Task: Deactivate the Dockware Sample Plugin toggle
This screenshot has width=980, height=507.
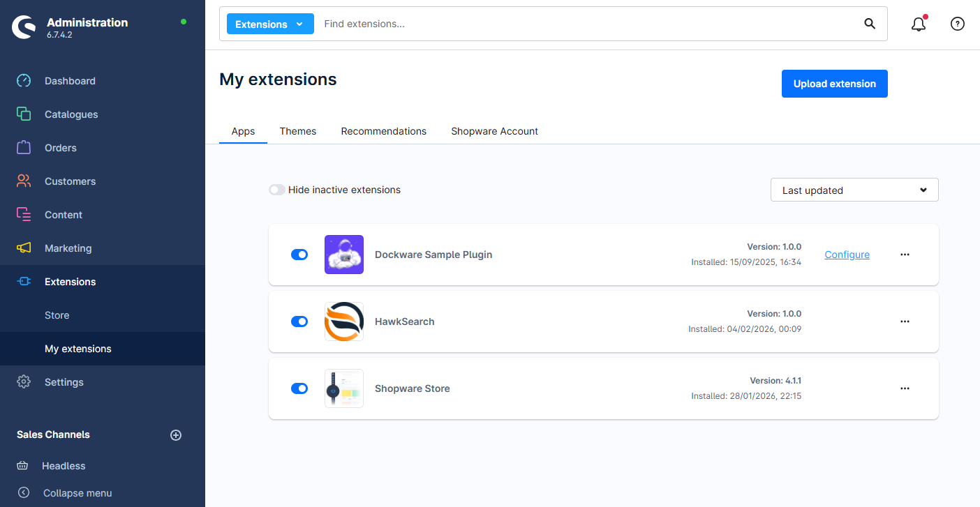Action: [299, 255]
